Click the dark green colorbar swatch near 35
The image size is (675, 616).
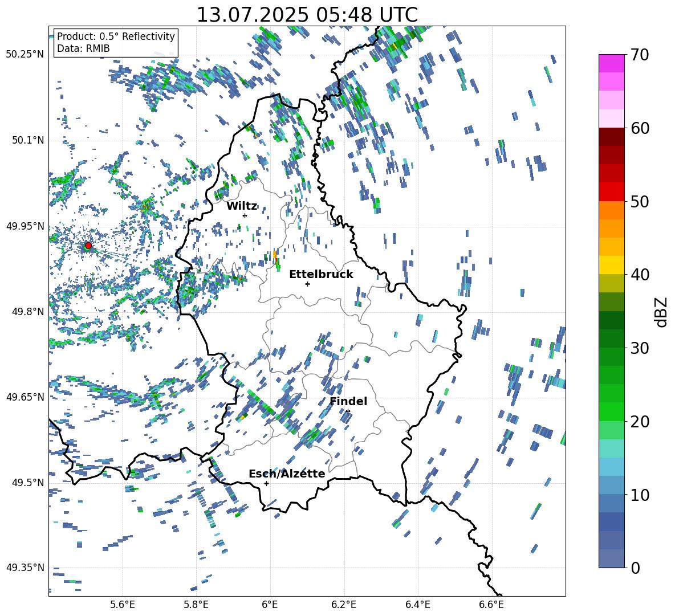611,320
